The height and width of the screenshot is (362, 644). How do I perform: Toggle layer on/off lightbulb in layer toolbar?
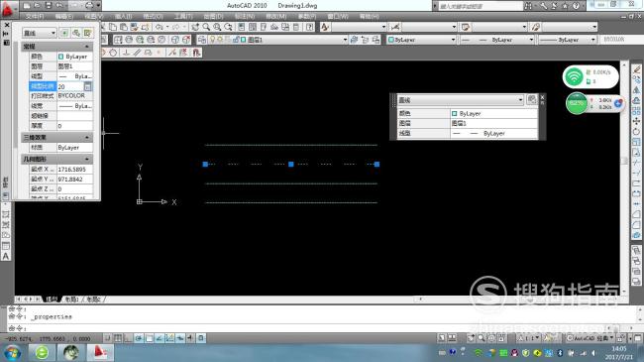[x=212, y=40]
